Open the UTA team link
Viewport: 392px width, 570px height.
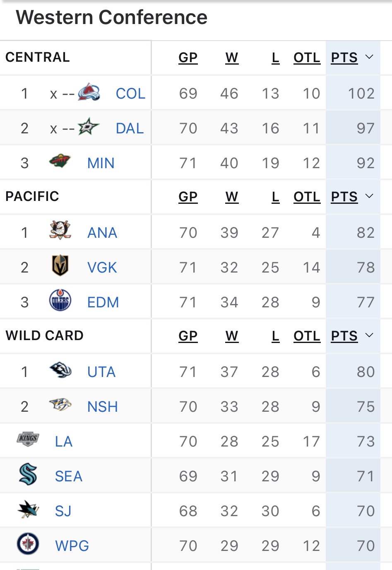click(101, 372)
